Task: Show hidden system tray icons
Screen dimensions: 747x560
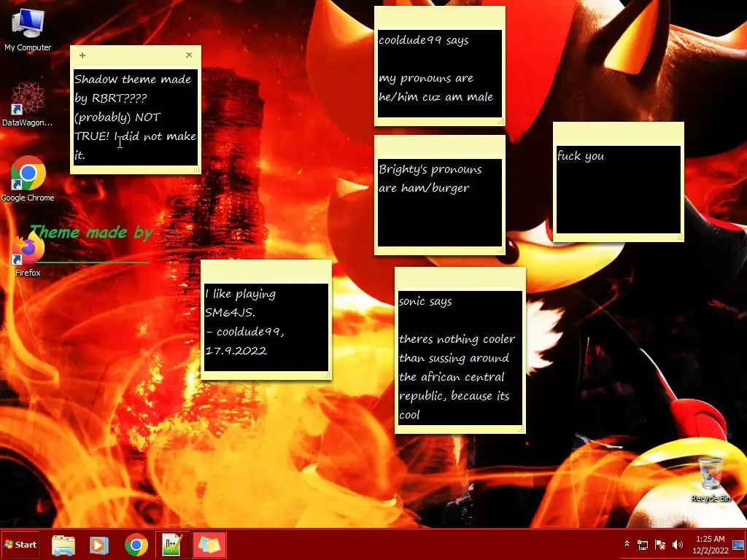Action: [x=627, y=544]
